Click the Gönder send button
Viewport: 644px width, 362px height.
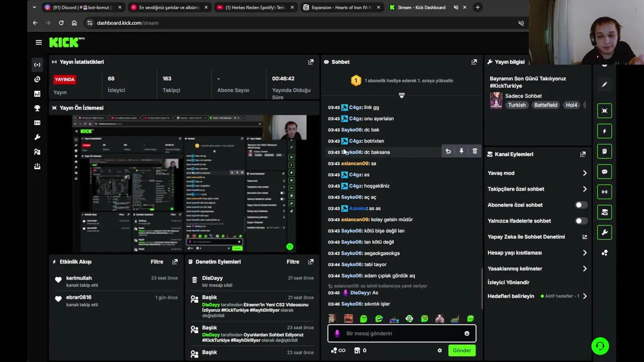click(462, 350)
